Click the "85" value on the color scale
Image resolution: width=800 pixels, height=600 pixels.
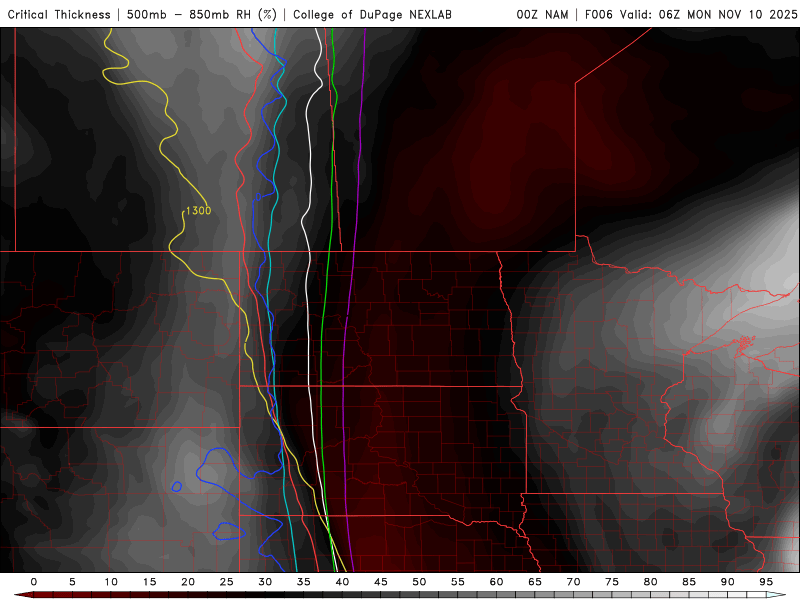[x=689, y=582]
